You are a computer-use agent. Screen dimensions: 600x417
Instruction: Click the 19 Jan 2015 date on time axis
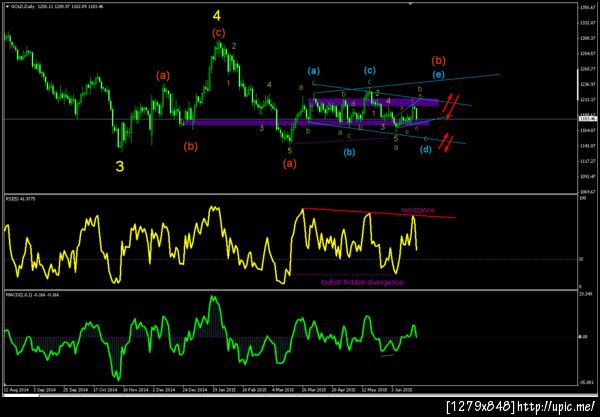(x=224, y=390)
